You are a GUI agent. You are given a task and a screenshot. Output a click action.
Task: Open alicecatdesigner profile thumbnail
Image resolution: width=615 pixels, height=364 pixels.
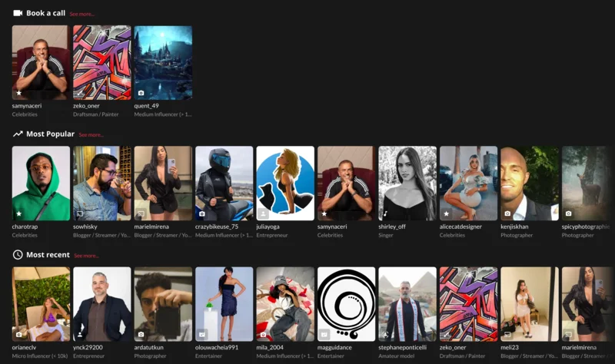click(469, 184)
